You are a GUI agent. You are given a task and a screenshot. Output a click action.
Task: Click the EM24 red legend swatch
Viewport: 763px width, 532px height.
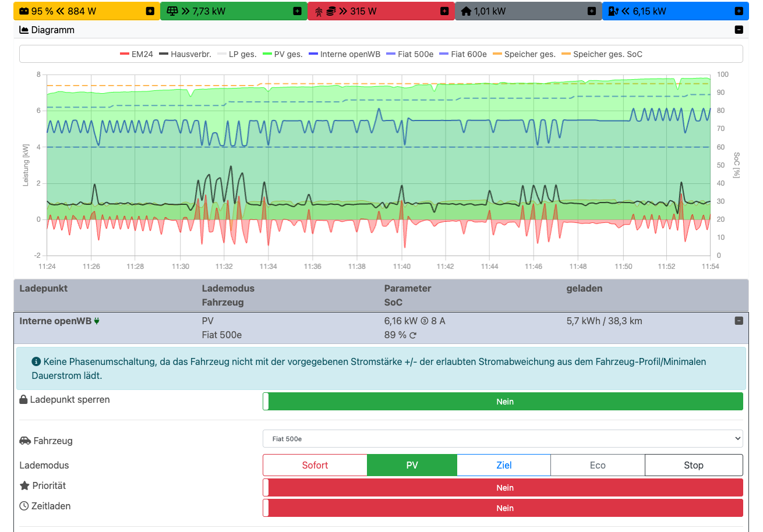point(124,54)
